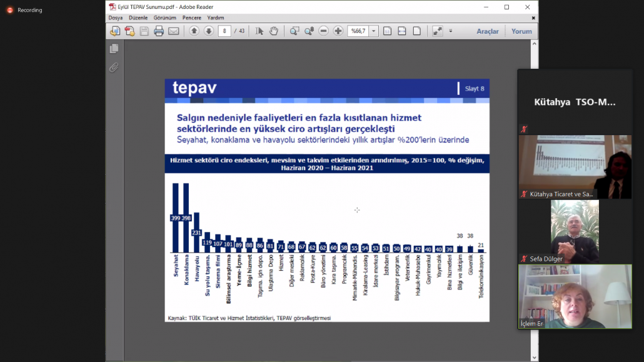Go to the next page with down arrow
Image resolution: width=644 pixels, height=362 pixels.
209,31
